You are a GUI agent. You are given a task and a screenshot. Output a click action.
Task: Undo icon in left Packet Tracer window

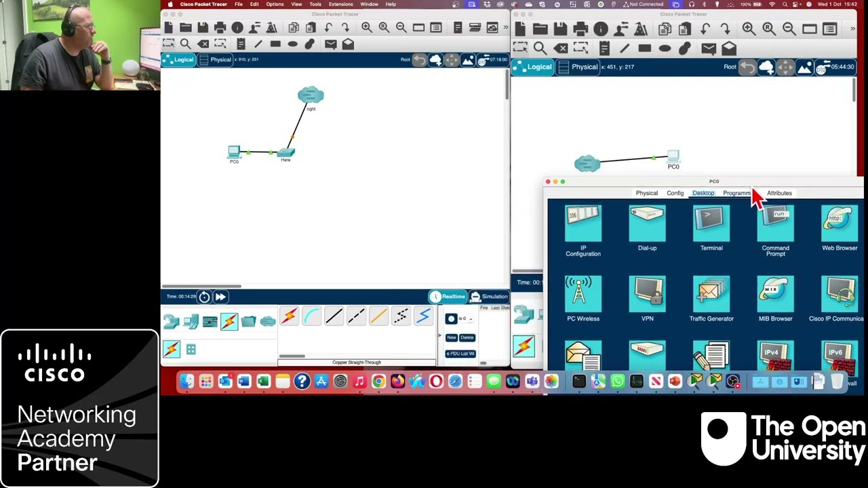pyautogui.click(x=328, y=28)
